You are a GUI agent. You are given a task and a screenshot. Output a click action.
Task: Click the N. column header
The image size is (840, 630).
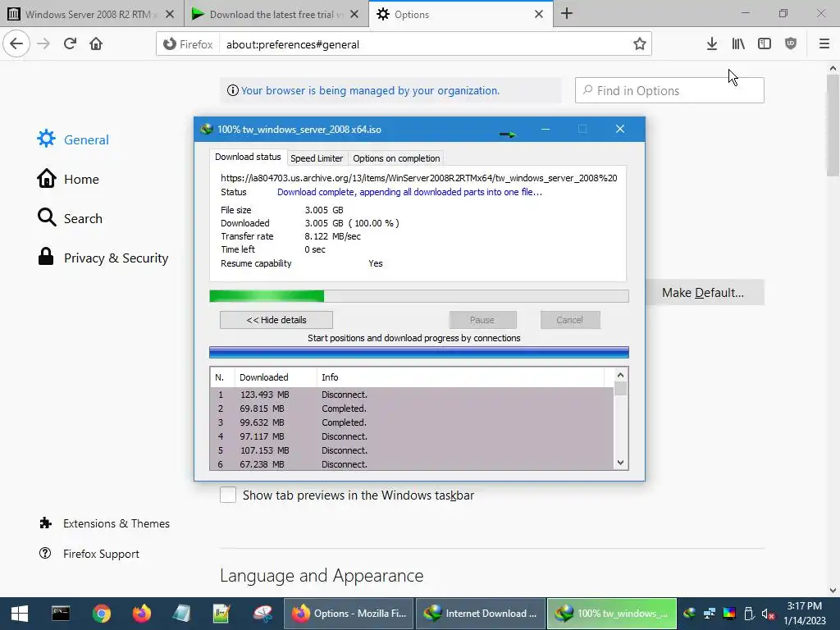tap(221, 377)
